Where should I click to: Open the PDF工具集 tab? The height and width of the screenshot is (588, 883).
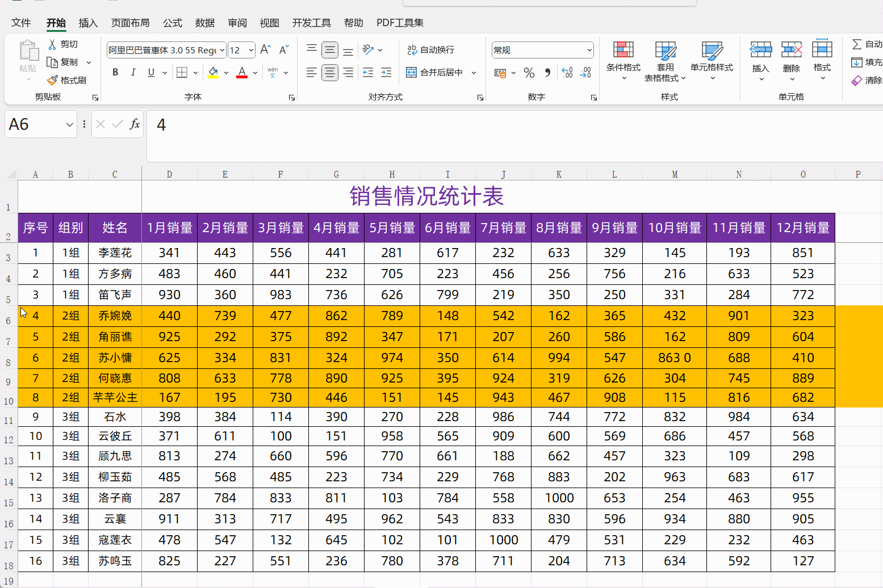[x=399, y=23]
